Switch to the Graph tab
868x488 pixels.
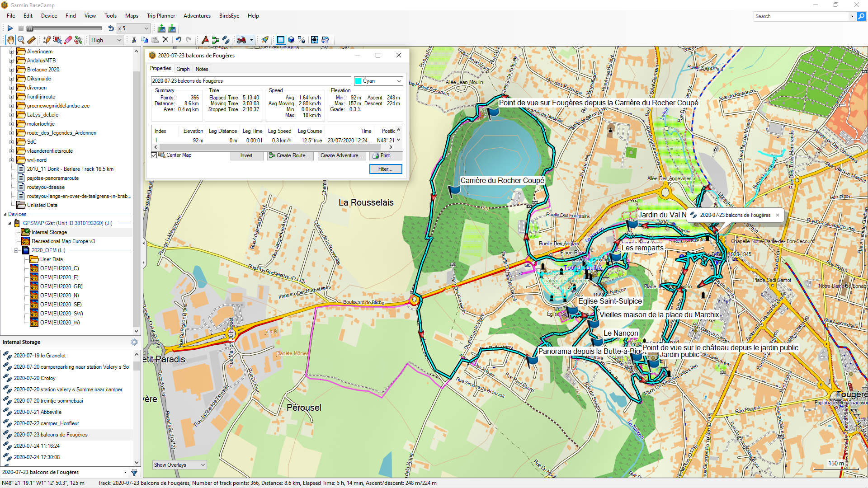(183, 69)
